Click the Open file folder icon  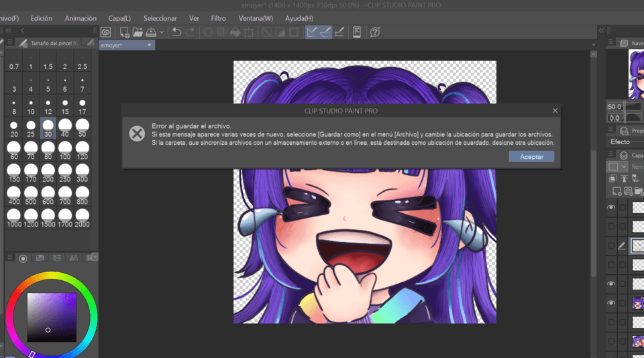point(138,32)
